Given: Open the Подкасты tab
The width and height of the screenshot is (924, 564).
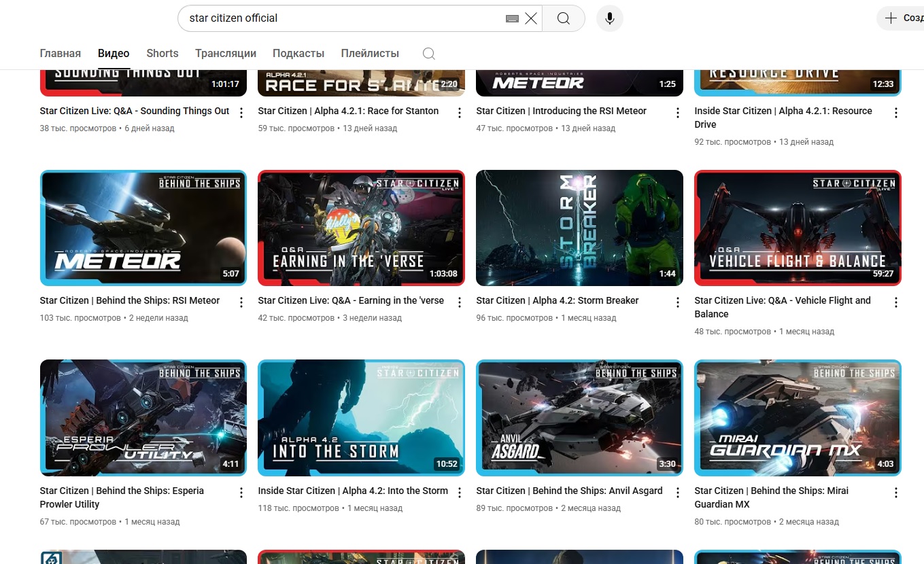Looking at the screenshot, I should (298, 53).
